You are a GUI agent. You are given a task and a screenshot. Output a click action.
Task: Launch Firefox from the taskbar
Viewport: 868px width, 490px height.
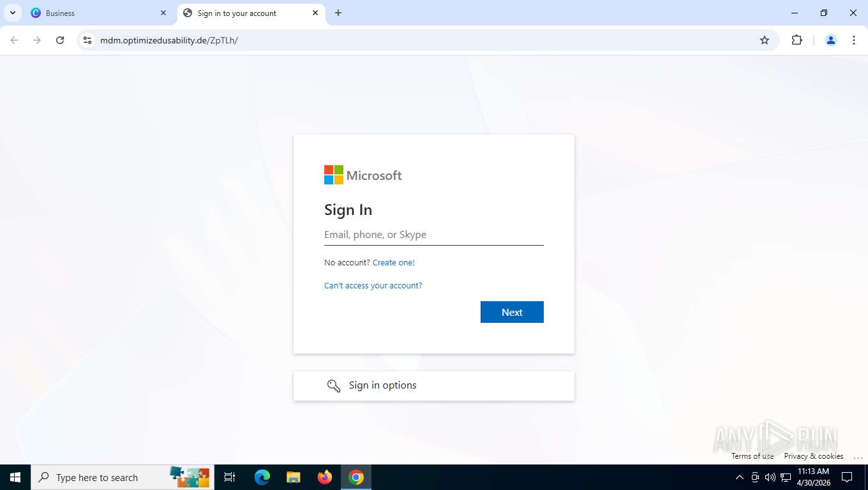coord(325,477)
